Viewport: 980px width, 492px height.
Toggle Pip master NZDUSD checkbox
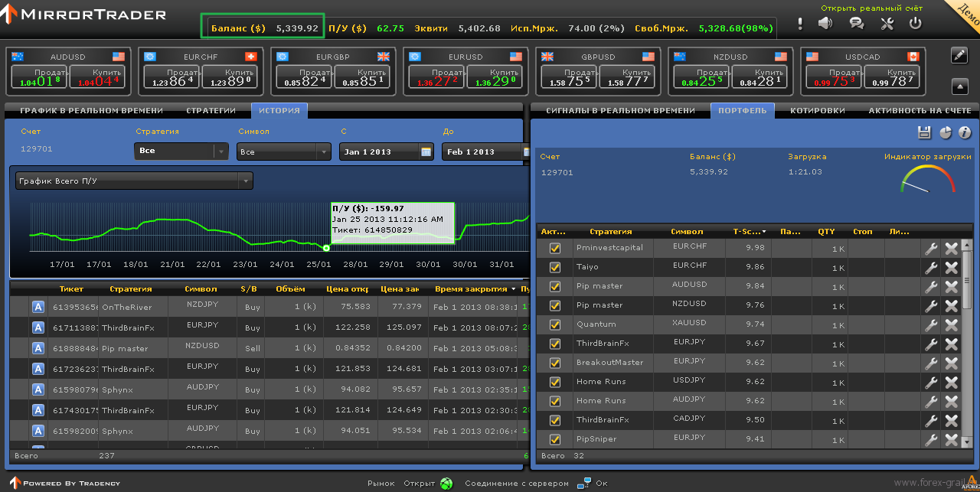(555, 305)
